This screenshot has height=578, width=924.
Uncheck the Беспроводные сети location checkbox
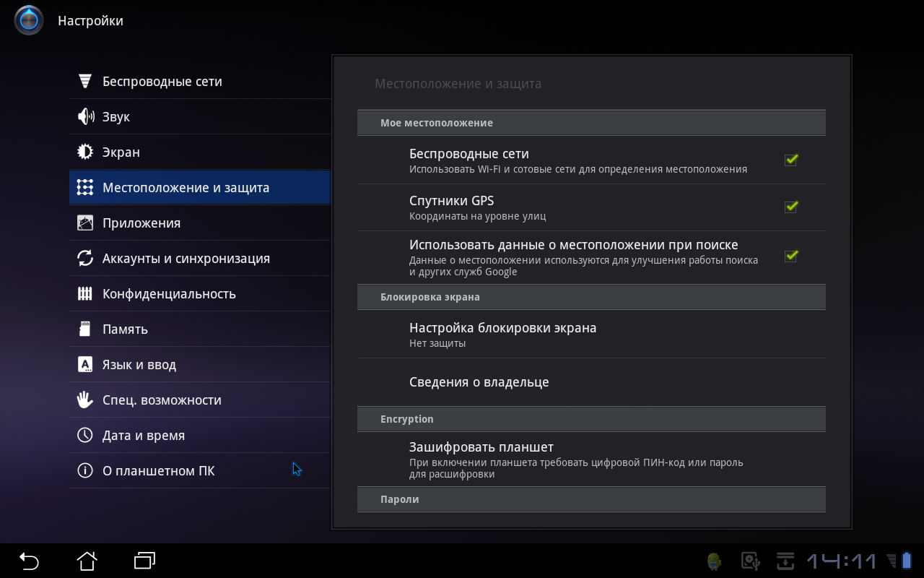coord(790,160)
